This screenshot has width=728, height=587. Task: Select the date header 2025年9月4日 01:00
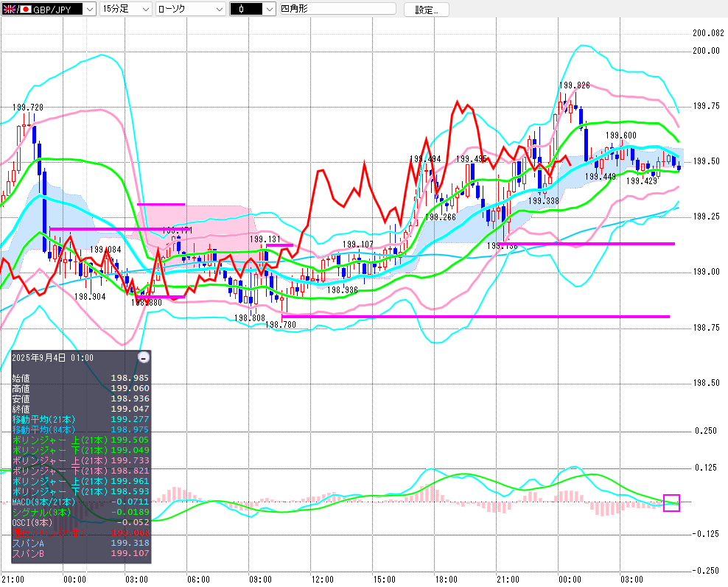pyautogui.click(x=52, y=358)
